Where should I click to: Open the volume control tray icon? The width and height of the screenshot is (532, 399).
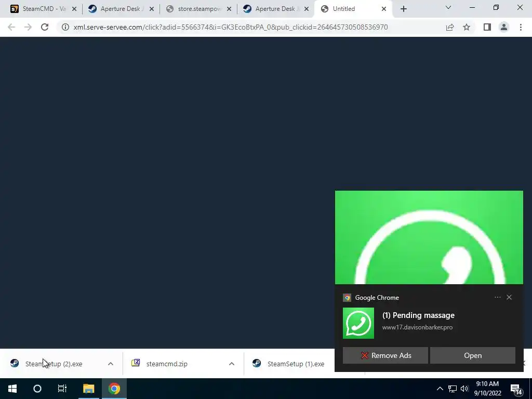(x=464, y=389)
